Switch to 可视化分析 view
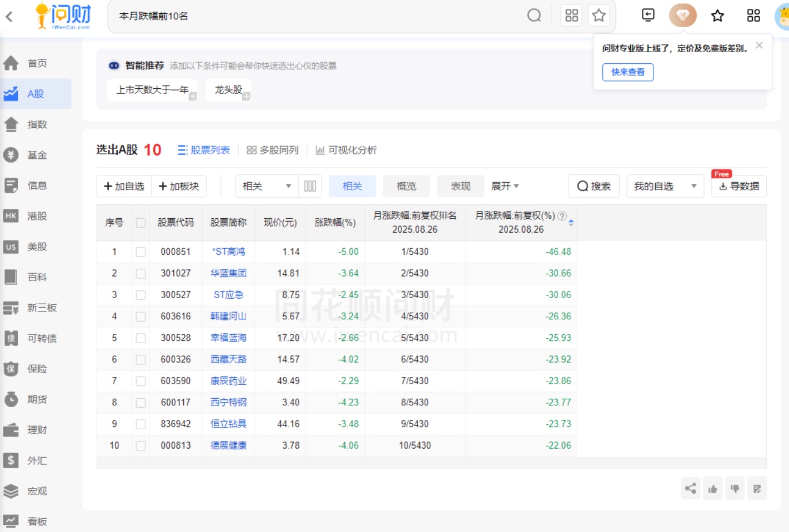Screen dimensions: 789x532 [x=346, y=150]
